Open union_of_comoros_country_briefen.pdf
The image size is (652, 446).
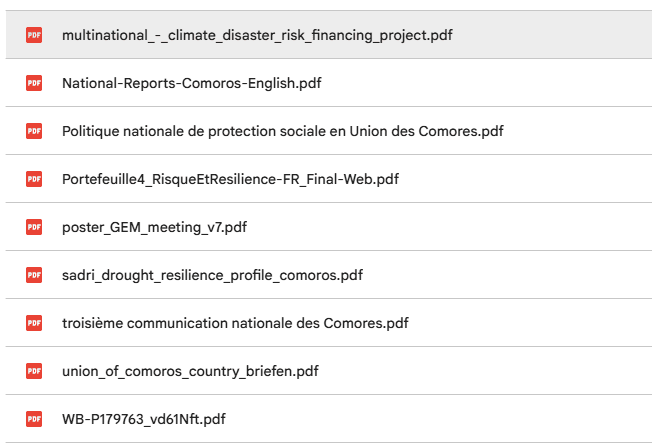190,371
